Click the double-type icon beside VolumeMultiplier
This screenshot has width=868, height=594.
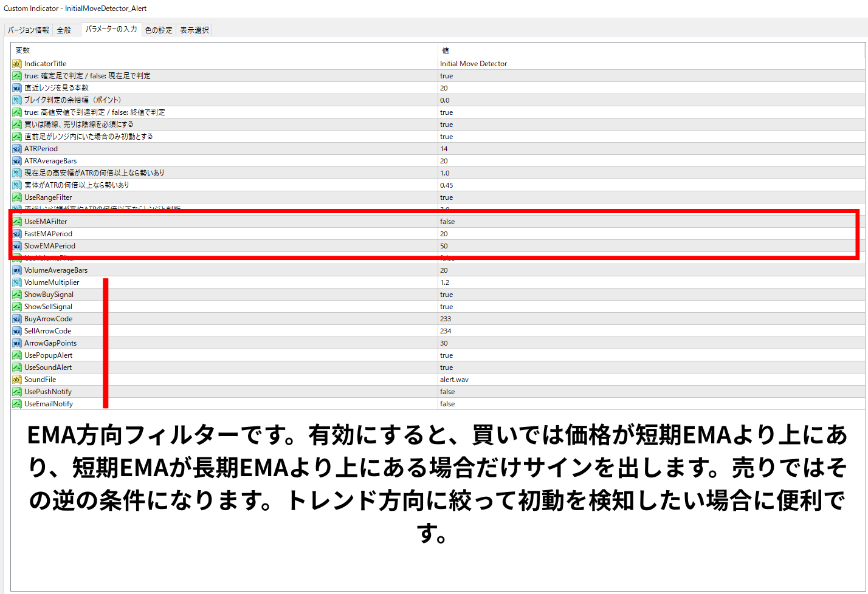pos(17,282)
